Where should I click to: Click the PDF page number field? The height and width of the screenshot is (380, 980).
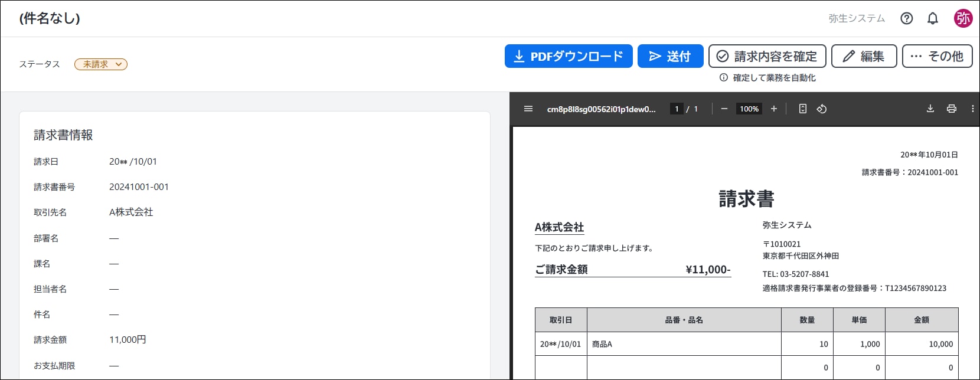677,109
